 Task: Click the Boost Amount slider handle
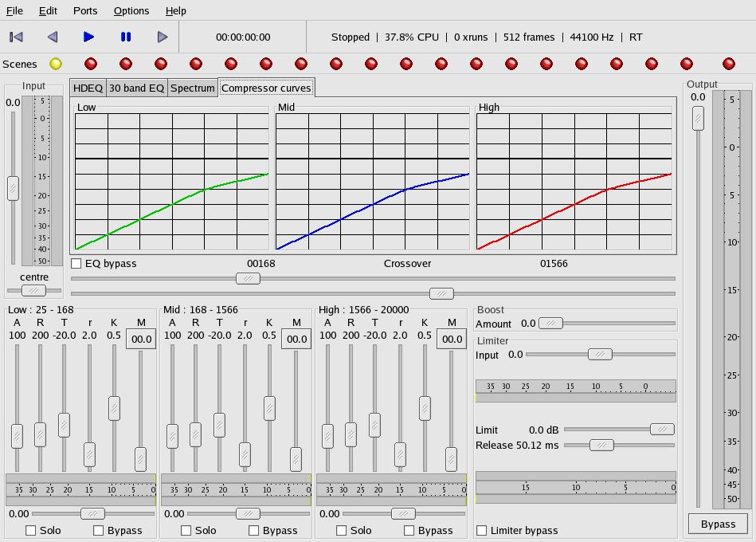pos(550,323)
